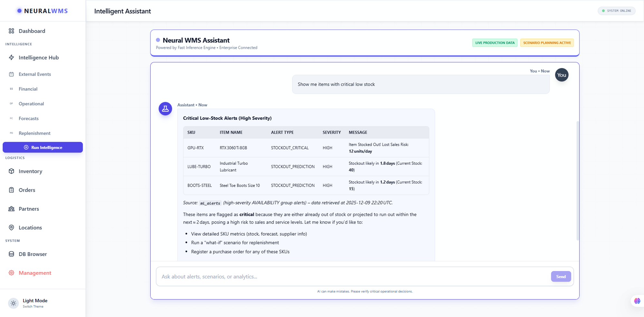
Task: Click the Partners people icon
Action: pyautogui.click(x=12, y=209)
